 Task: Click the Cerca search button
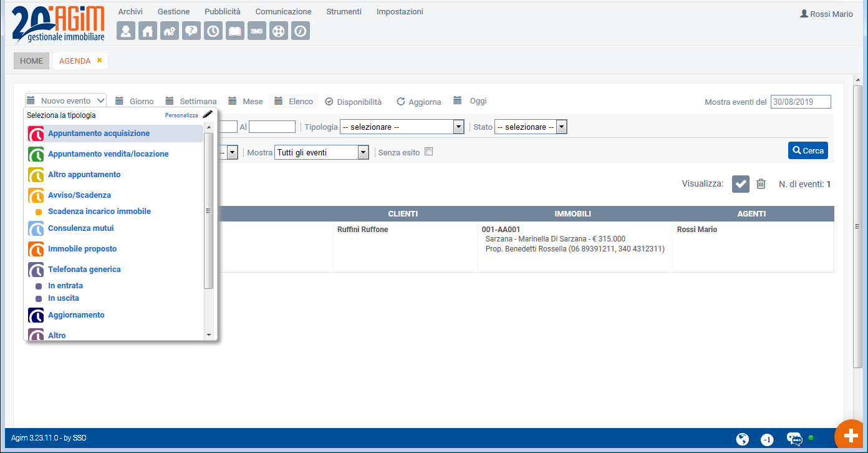tap(808, 150)
